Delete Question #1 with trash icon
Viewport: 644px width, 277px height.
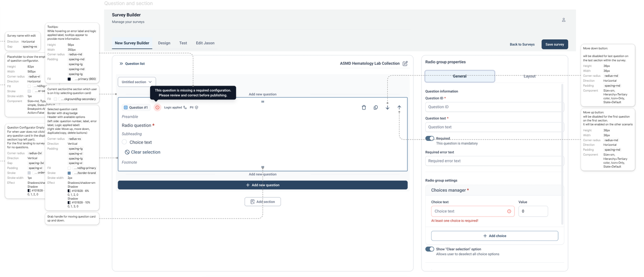(x=364, y=107)
